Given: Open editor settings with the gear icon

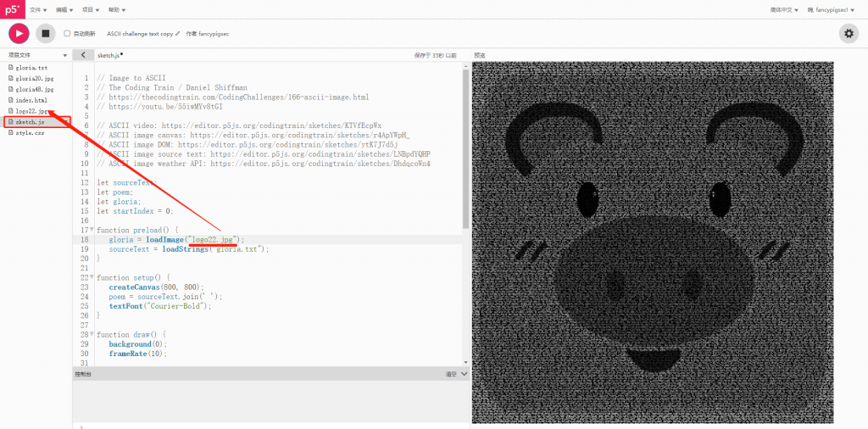Looking at the screenshot, I should [x=849, y=33].
